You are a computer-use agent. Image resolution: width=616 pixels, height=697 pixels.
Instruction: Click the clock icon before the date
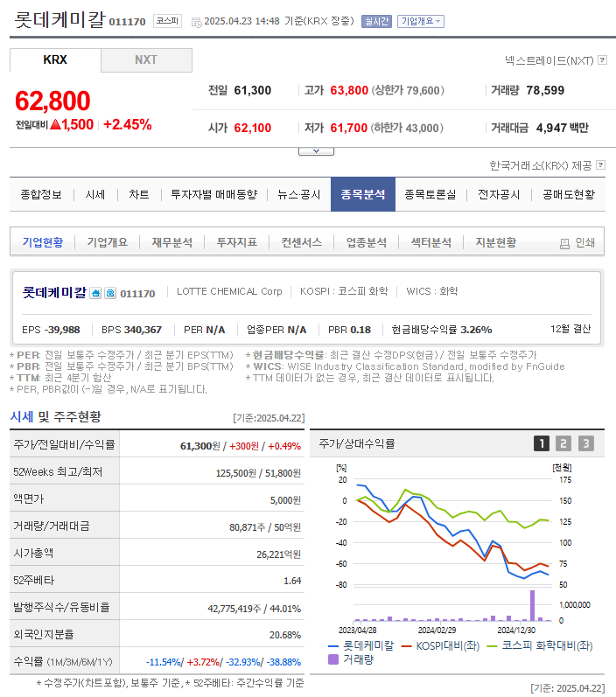(196, 22)
